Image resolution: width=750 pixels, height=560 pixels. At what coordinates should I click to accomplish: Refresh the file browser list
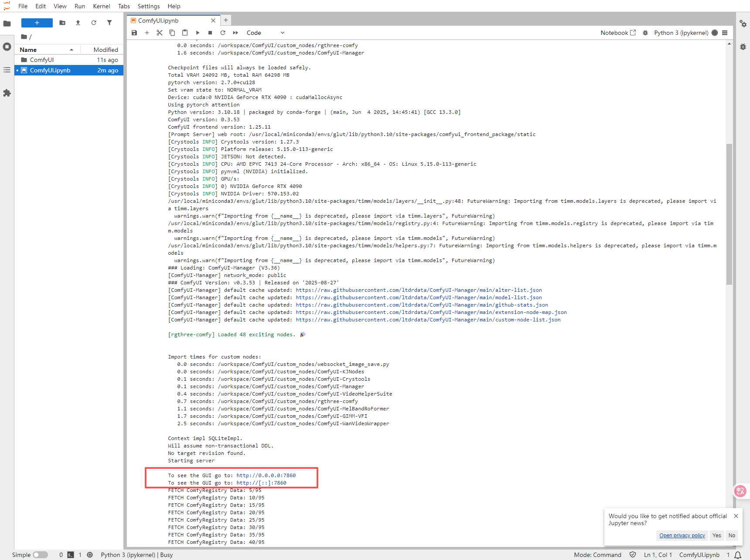[94, 23]
